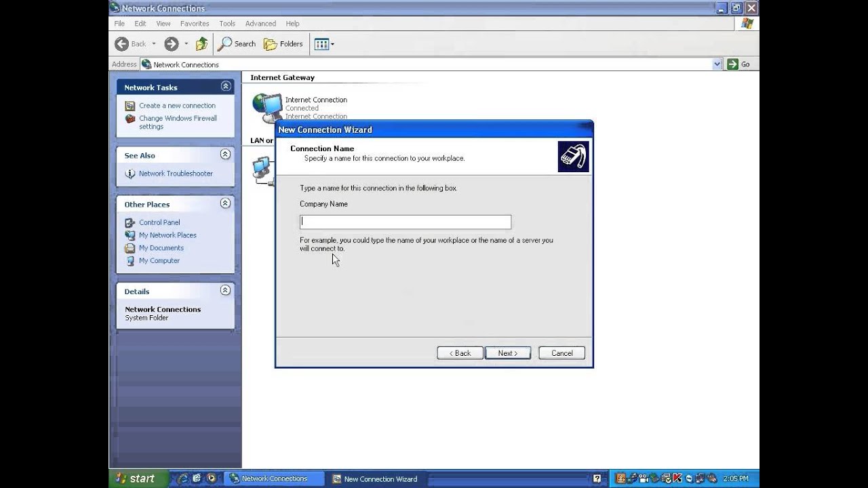Open the Tools menu
This screenshot has height=488, width=868.
click(227, 23)
